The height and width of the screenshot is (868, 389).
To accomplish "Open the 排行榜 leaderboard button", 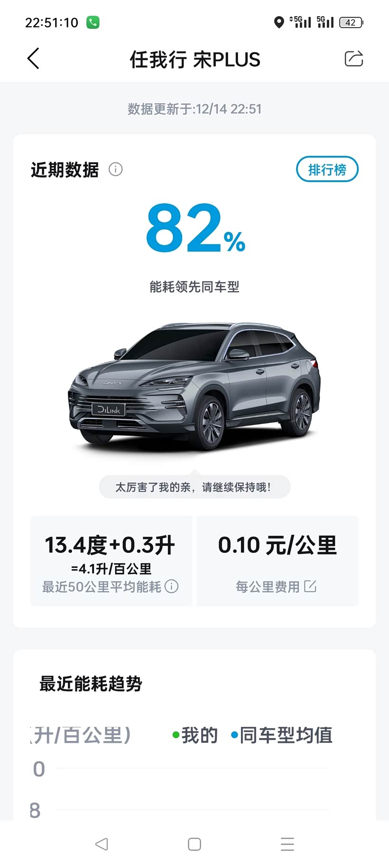I will [327, 169].
